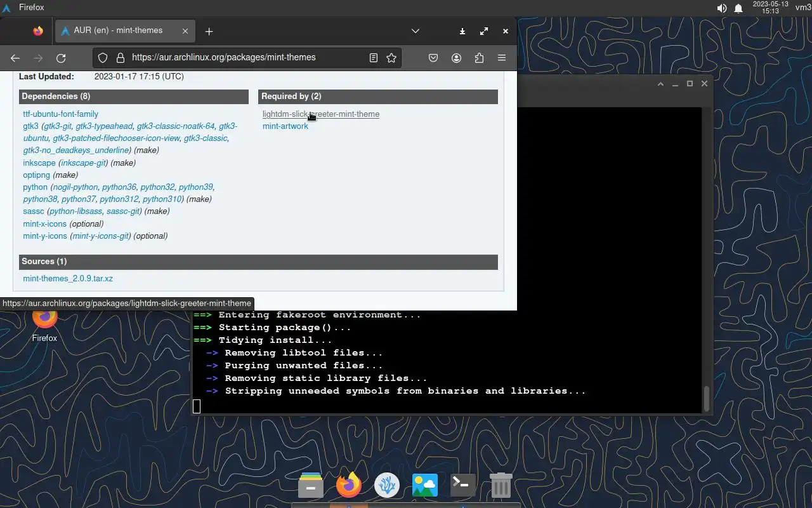Reload the current page
Viewport: 812px width, 508px height.
click(x=61, y=58)
